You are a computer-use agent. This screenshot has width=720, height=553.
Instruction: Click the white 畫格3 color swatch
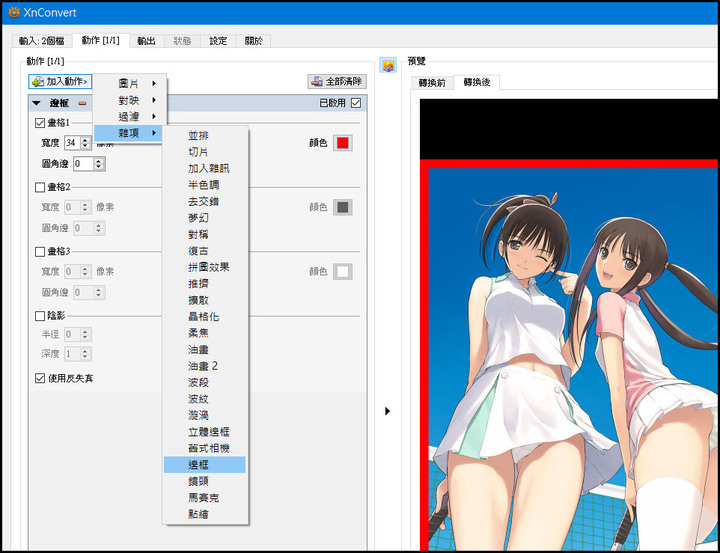click(343, 271)
